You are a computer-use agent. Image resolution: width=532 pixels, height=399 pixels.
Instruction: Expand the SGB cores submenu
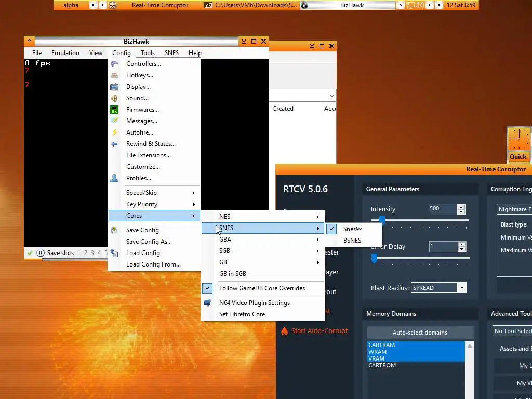262,251
